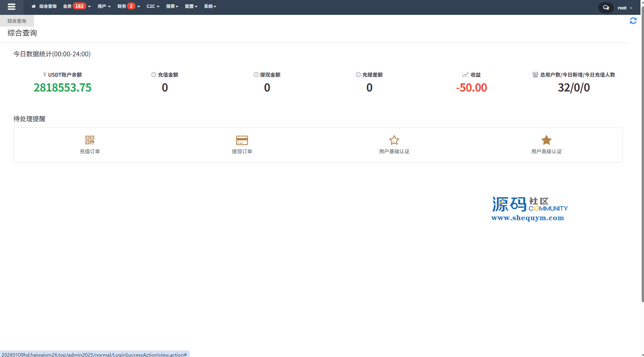Open the C2C dropdown menu

[x=153, y=6]
